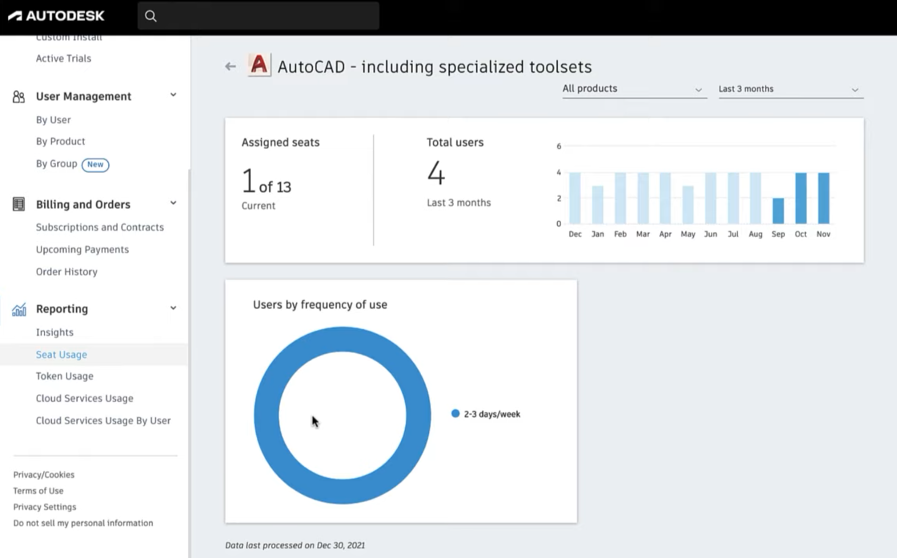Viewport: 897px width, 558px height.
Task: Open Token Usage report
Action: pos(65,376)
